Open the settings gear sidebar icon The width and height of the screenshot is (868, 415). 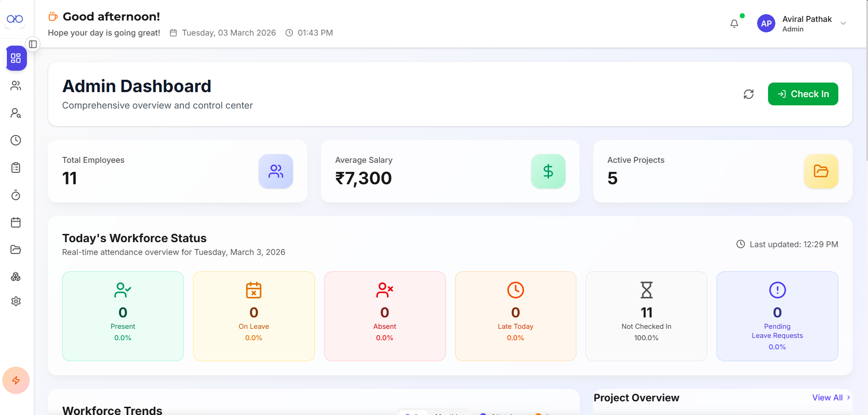16,301
